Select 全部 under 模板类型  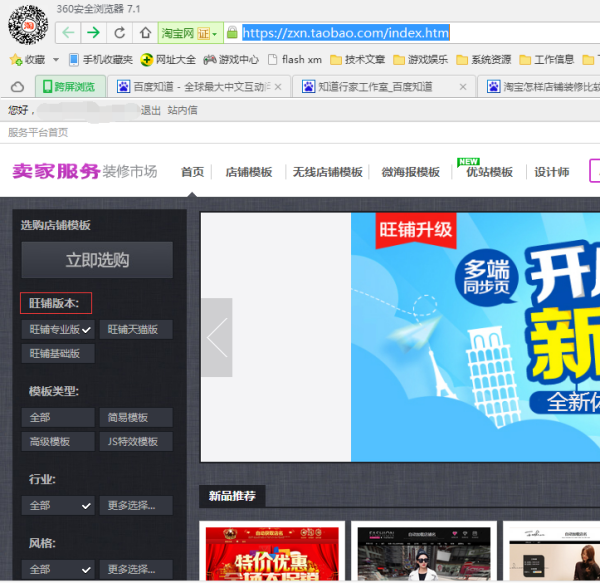click(x=58, y=417)
